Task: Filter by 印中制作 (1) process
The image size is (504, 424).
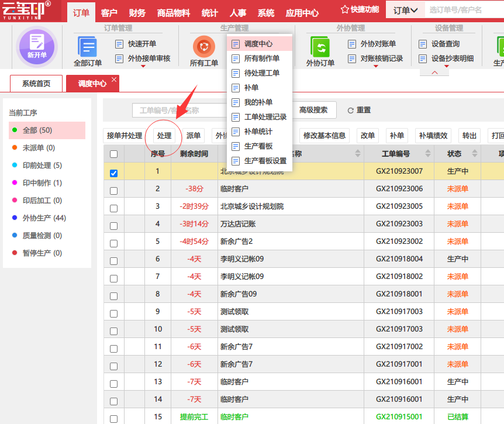Action: coord(47,183)
